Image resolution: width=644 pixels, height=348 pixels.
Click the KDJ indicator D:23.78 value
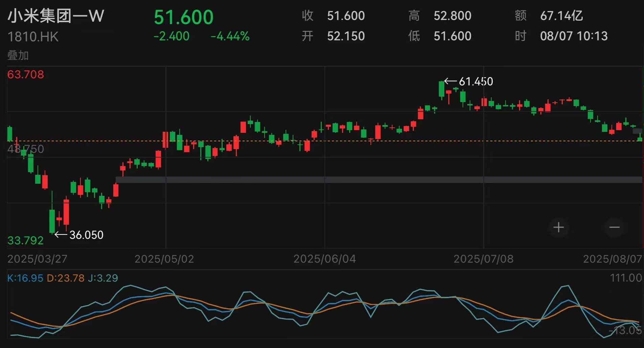pyautogui.click(x=66, y=278)
